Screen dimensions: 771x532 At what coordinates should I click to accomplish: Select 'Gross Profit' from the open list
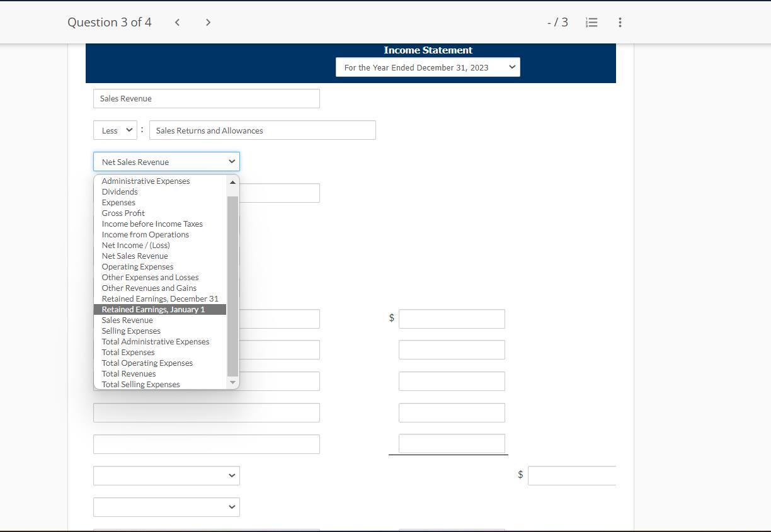pos(123,213)
